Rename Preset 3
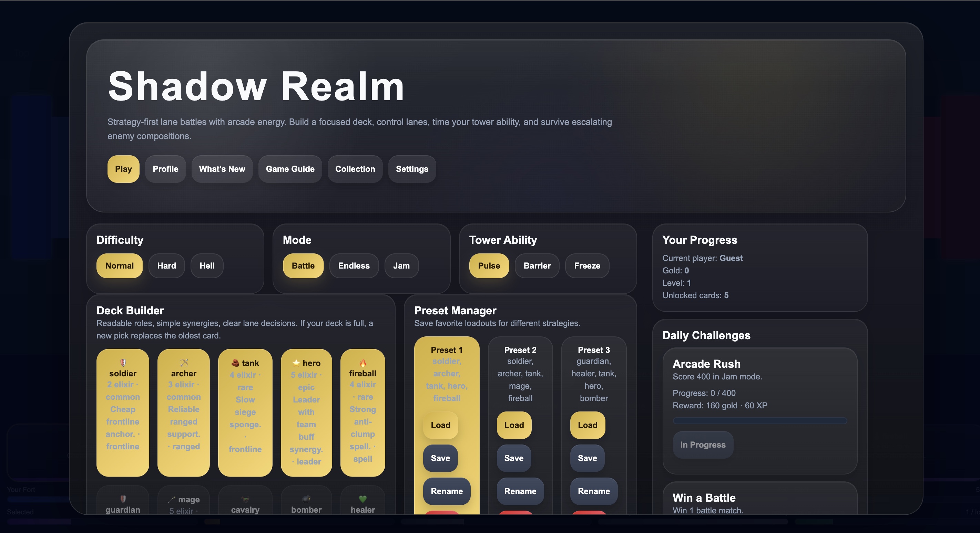 pyautogui.click(x=593, y=491)
